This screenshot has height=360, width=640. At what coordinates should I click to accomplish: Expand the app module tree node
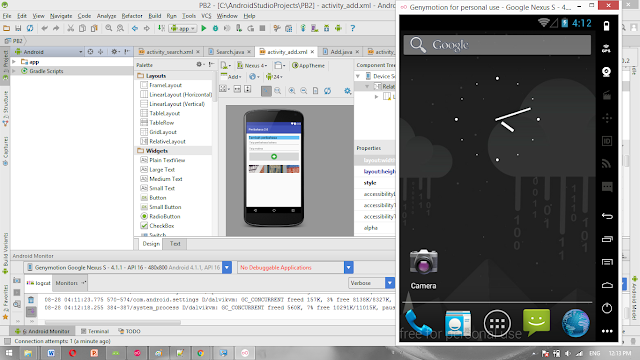pos(14,62)
